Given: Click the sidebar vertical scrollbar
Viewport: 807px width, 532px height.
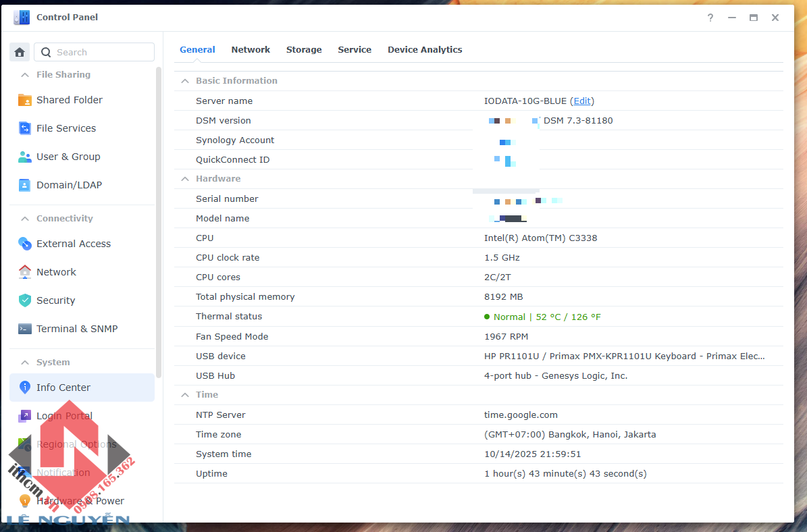Looking at the screenshot, I should coord(159,221).
